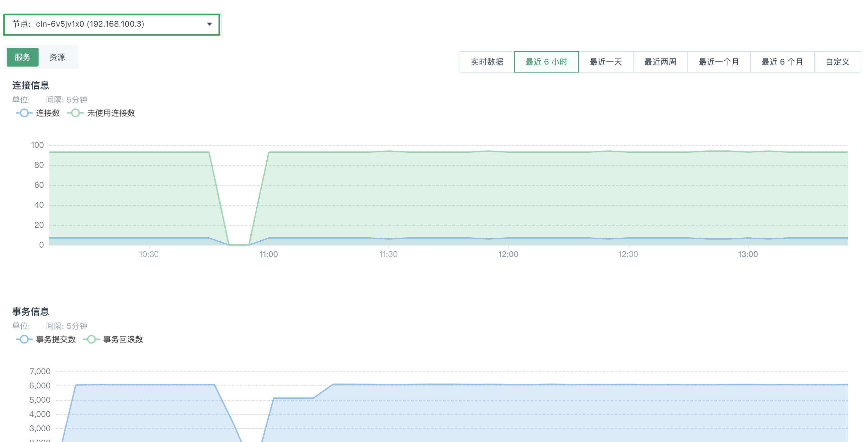Viewport: 868px width, 442px height.
Task: Select the 最近 6 小时 time range
Action: pos(546,62)
